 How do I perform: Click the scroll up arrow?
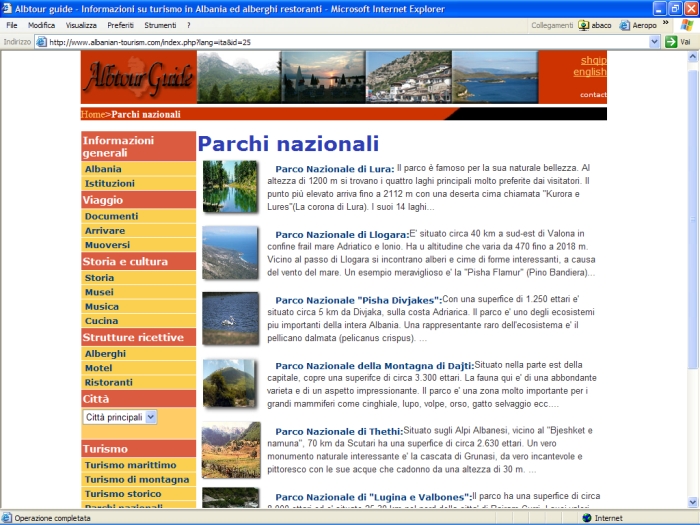tap(692, 57)
